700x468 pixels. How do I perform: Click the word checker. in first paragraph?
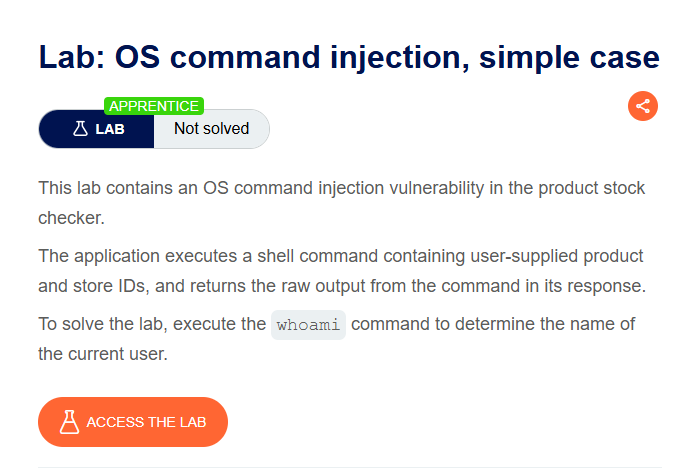(71, 218)
